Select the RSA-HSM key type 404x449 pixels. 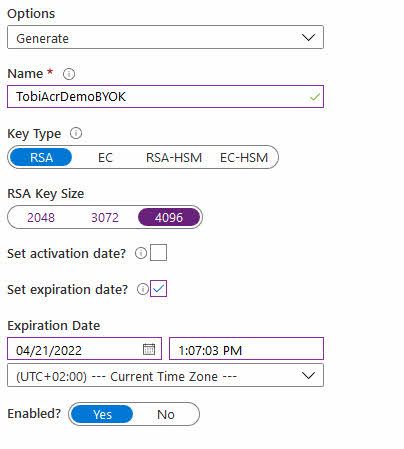tap(174, 157)
